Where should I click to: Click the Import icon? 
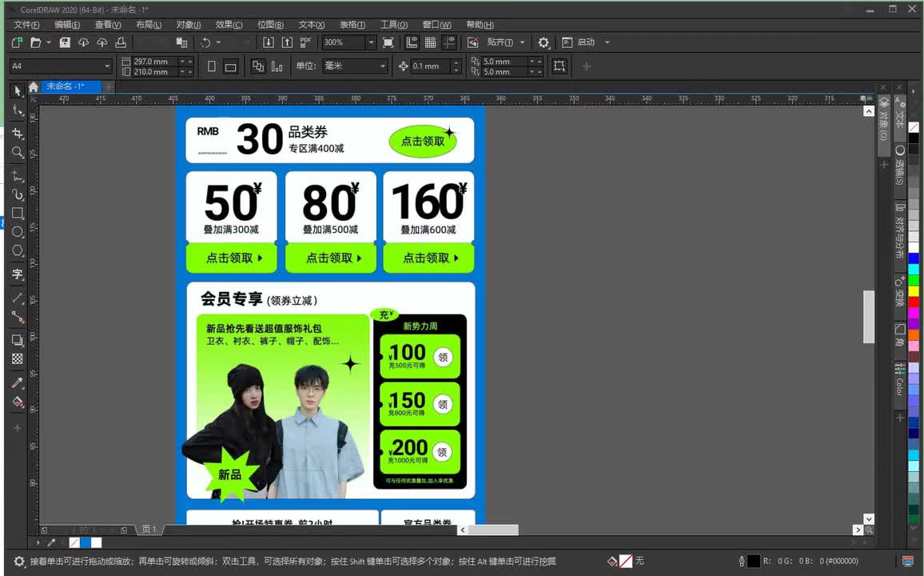pos(268,42)
